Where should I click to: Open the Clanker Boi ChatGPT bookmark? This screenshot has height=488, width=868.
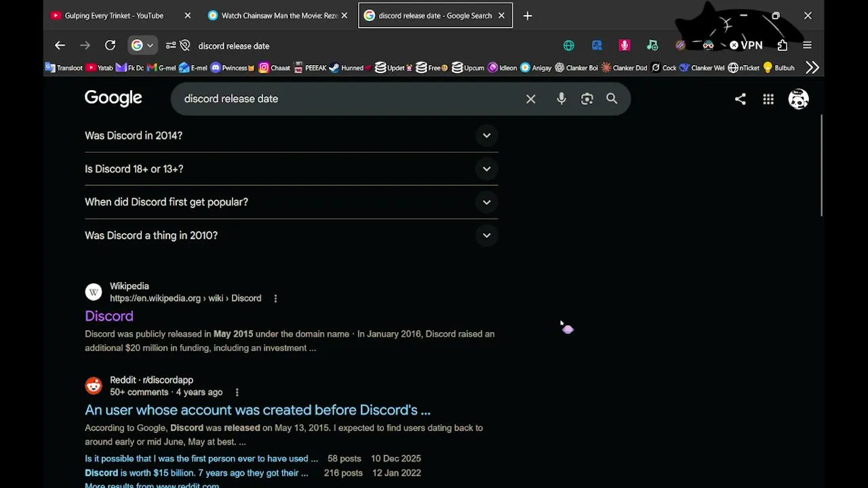click(576, 68)
